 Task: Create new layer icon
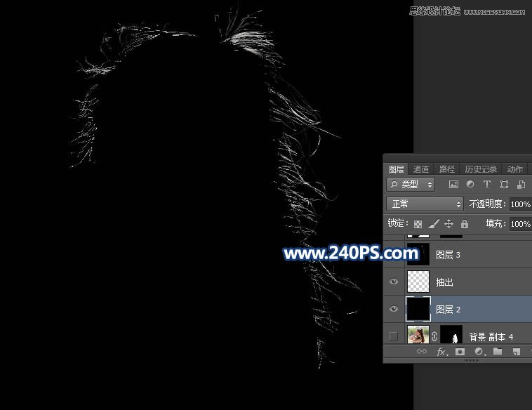(516, 352)
